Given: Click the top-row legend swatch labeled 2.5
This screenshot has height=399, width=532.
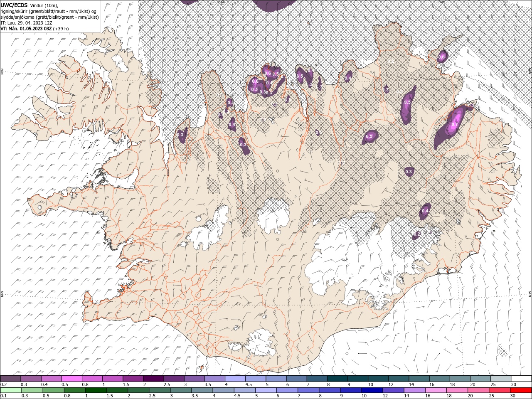Looking at the screenshot, I should click(x=174, y=378).
